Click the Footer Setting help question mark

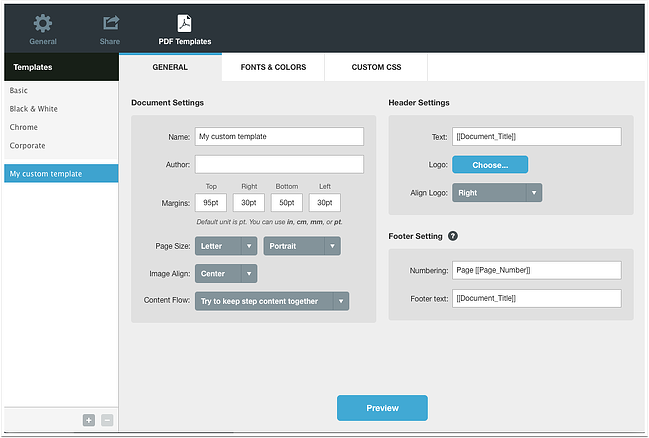point(453,236)
